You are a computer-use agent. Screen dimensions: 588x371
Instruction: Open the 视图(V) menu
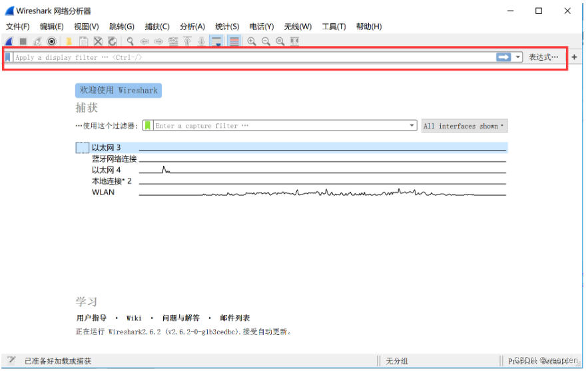click(87, 27)
